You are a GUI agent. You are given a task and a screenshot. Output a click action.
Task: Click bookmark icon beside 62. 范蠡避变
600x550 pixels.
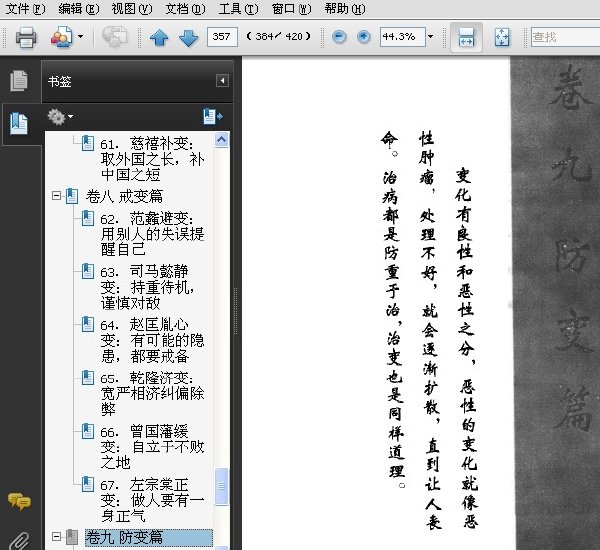[88, 218]
